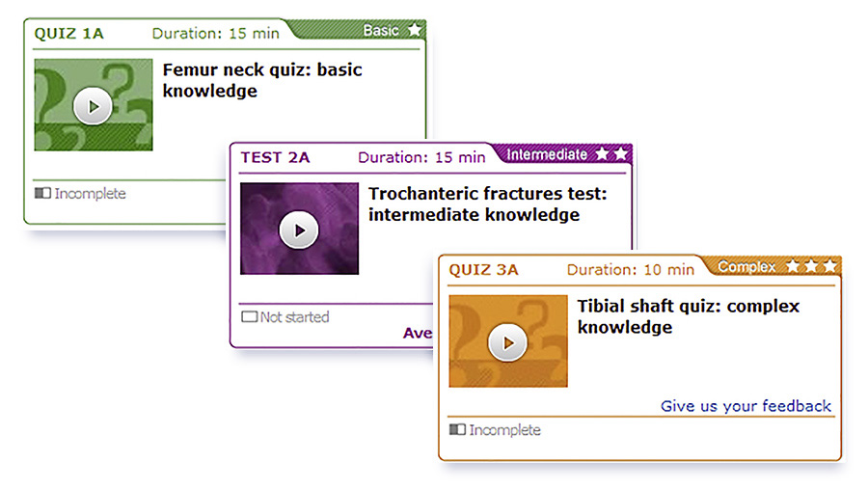Click the QUIZ 1A header label
868x488 pixels.
[68, 34]
